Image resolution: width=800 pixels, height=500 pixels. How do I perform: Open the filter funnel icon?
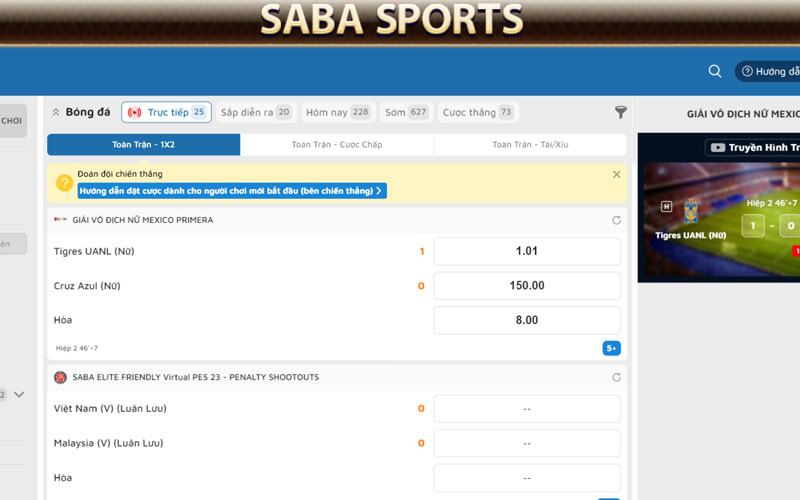pyautogui.click(x=620, y=112)
